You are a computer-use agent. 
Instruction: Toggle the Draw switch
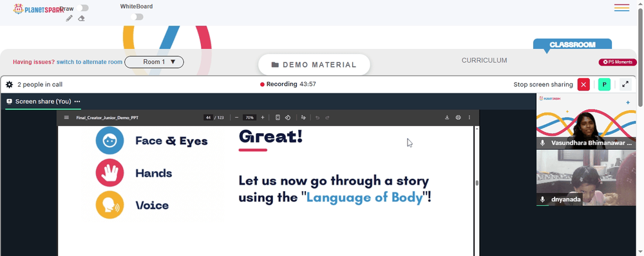click(x=82, y=8)
